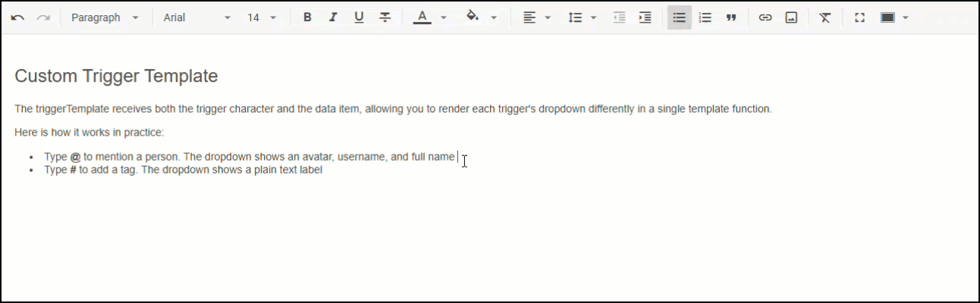Place cursor in '# to add a tag' bullet
The height and width of the screenshot is (303, 980).
point(184,170)
